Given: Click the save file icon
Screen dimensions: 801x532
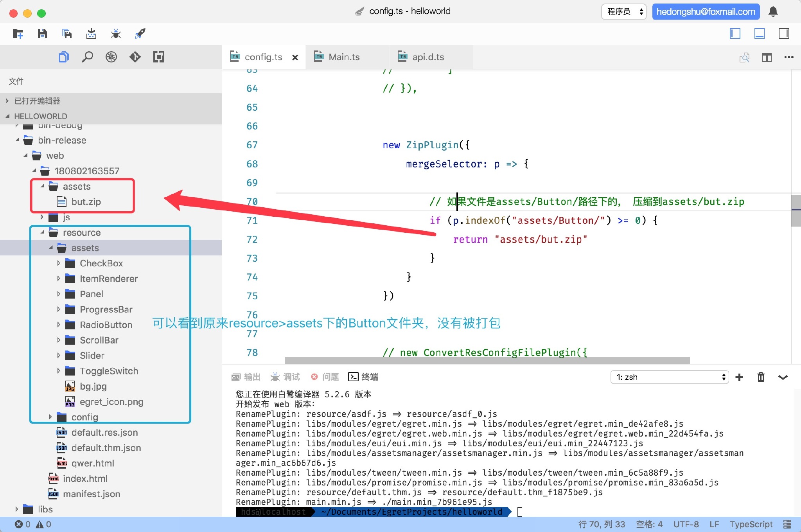Looking at the screenshot, I should (x=42, y=34).
